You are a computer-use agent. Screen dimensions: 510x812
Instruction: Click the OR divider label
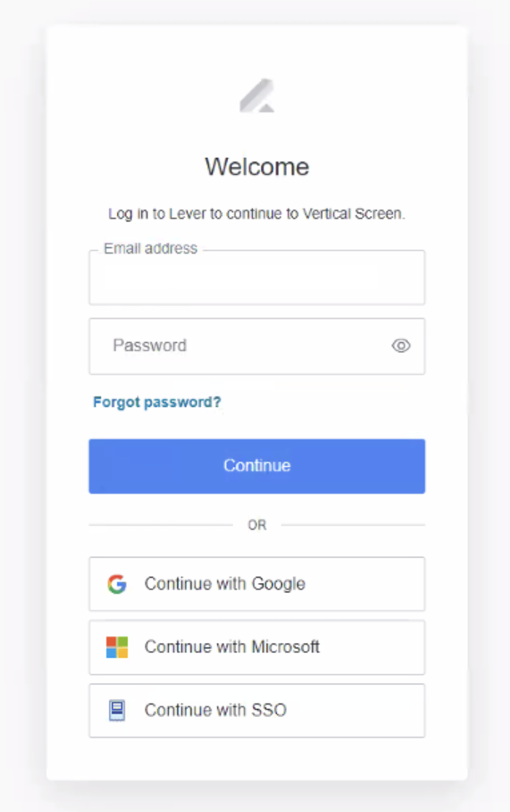(256, 525)
